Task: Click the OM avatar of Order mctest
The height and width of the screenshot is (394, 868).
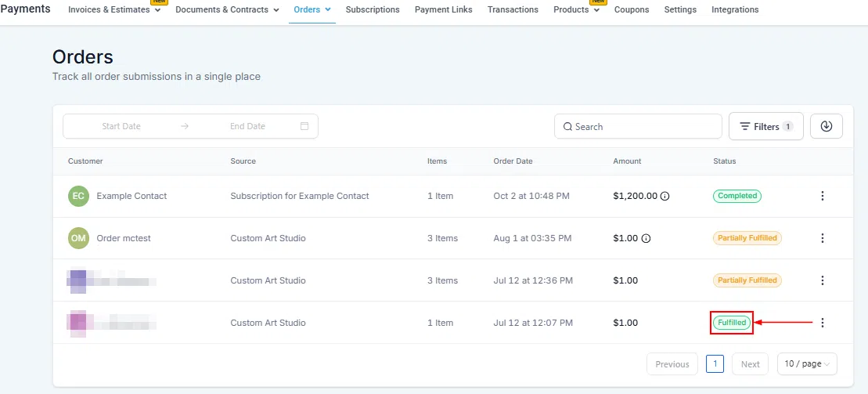Action: [78, 238]
